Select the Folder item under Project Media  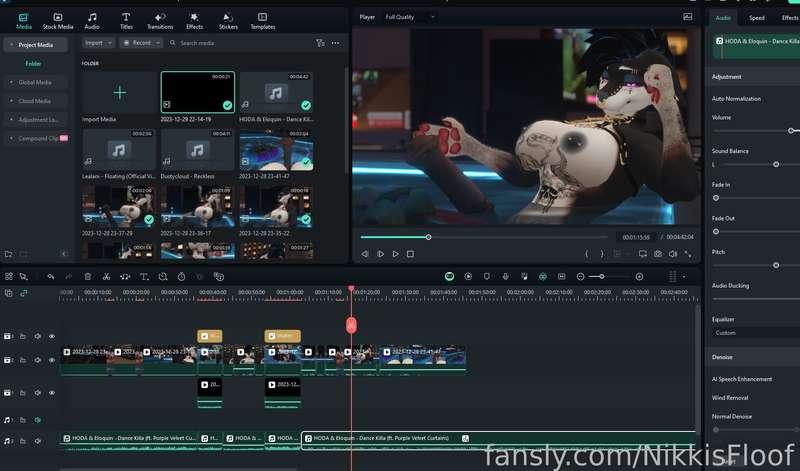(34, 64)
